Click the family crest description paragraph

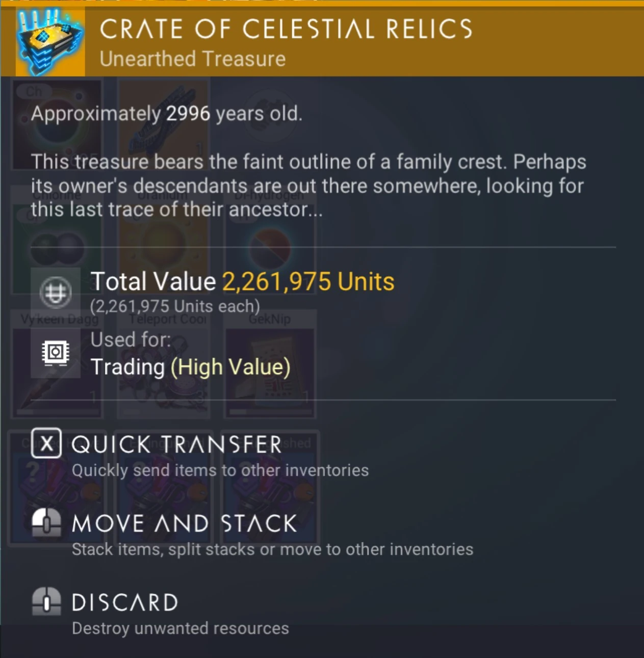point(308,186)
